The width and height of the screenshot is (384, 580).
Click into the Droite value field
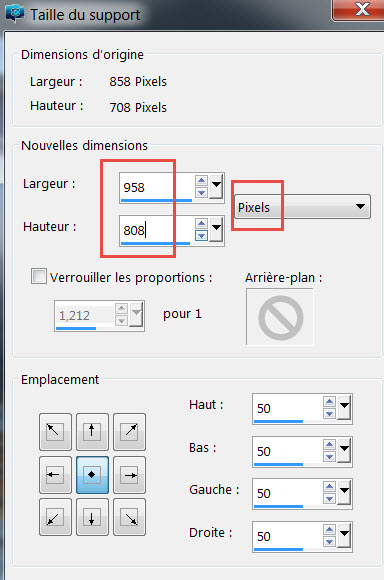(287, 536)
